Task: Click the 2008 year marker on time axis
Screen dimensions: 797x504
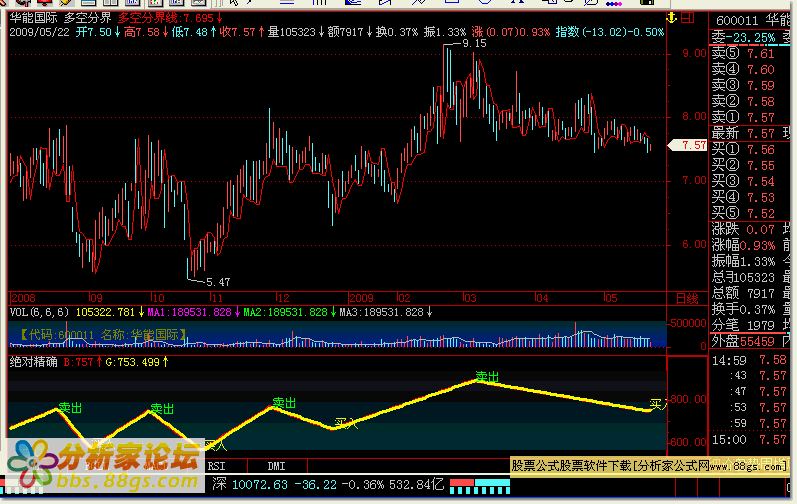Action: pyautogui.click(x=23, y=298)
